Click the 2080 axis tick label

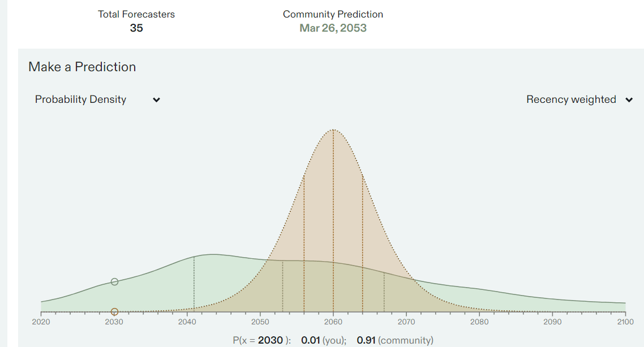(479, 322)
